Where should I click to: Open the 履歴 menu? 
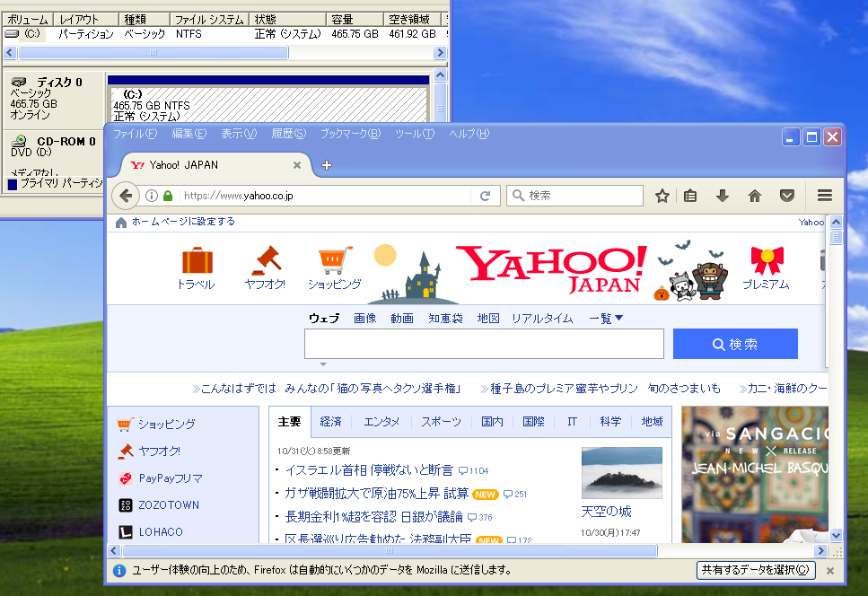point(288,134)
